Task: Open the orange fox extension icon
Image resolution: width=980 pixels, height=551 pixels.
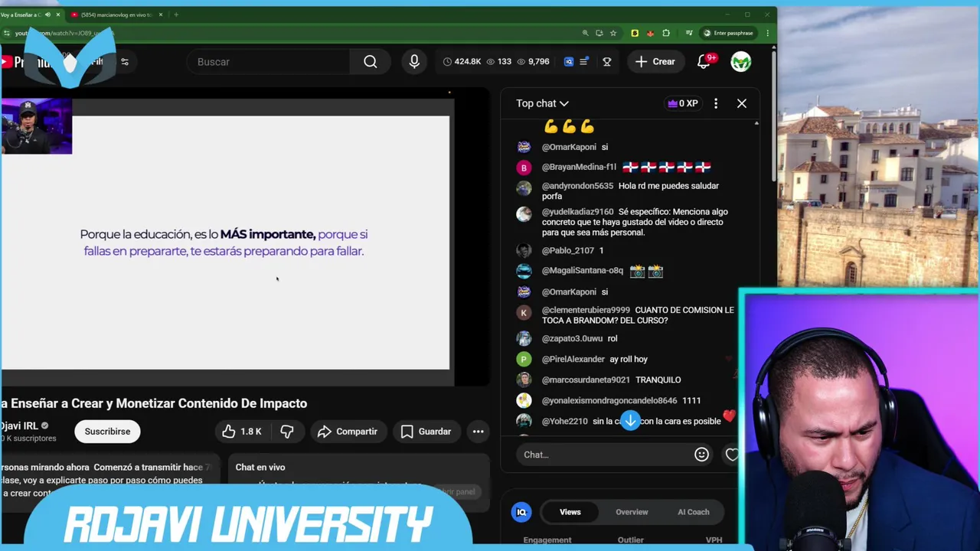Action: (x=650, y=33)
